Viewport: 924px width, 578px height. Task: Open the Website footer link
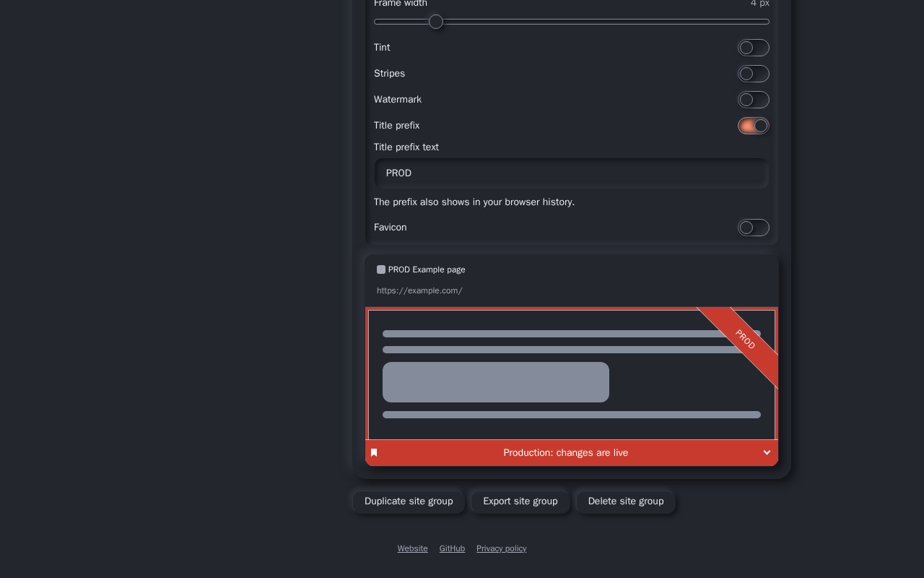coord(412,548)
